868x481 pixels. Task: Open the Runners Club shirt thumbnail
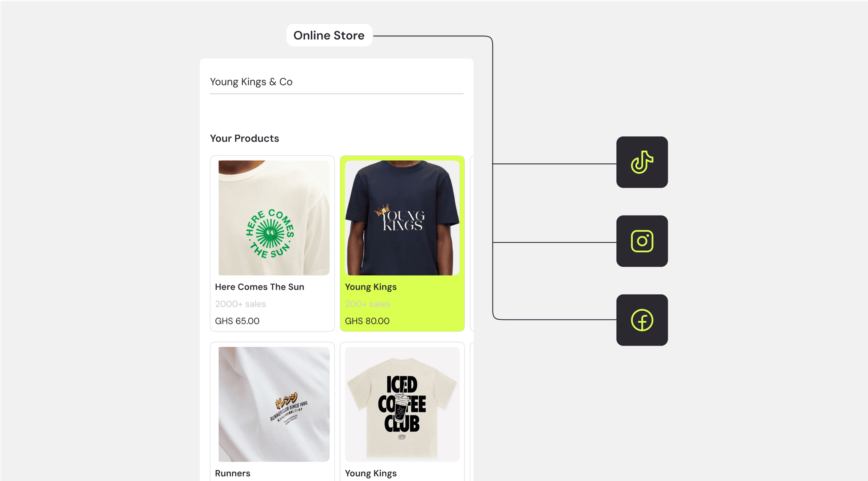[274, 404]
